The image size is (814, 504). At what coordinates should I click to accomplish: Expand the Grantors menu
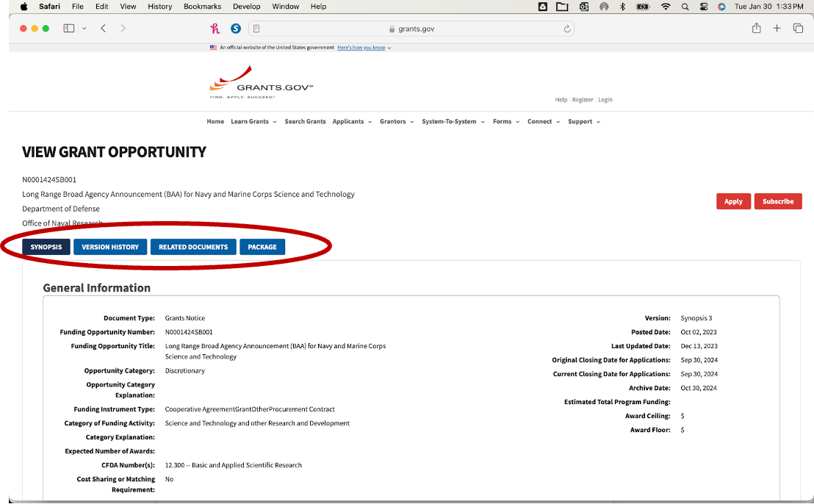pyautogui.click(x=397, y=121)
